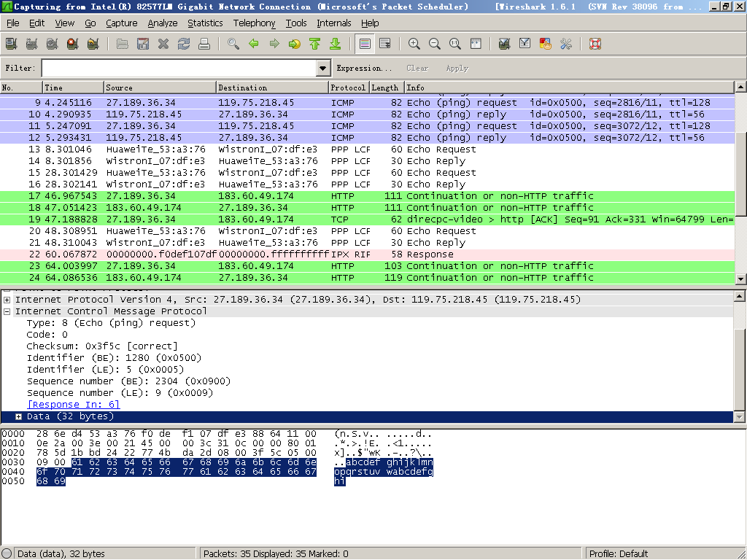Restart the running live capture

click(x=93, y=44)
